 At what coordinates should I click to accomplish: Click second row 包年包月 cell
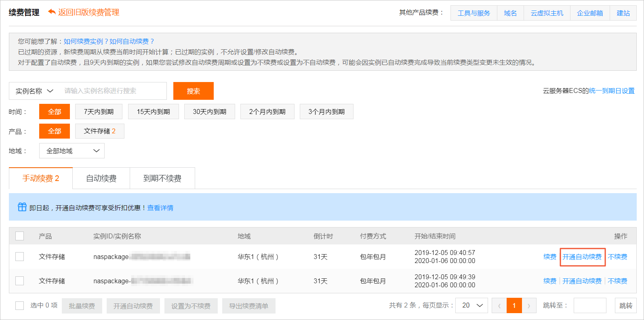pos(373,281)
